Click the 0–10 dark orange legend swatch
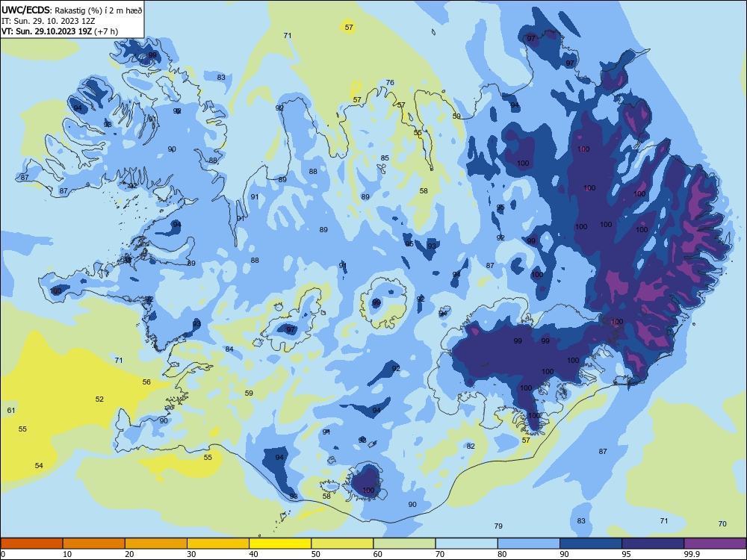747x560 pixels. point(31,544)
